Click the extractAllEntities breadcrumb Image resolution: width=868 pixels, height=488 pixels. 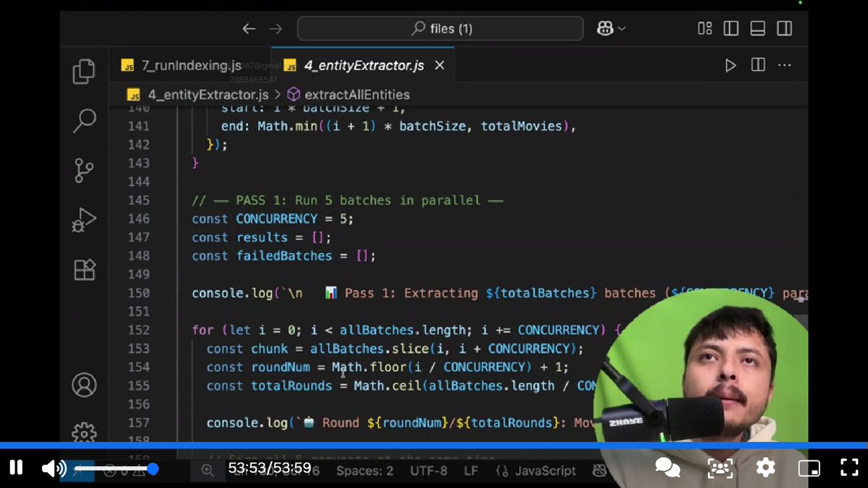pyautogui.click(x=357, y=95)
